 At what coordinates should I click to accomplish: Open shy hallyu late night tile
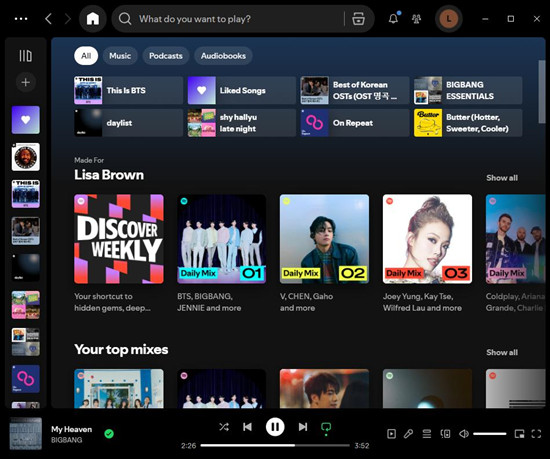(x=242, y=123)
